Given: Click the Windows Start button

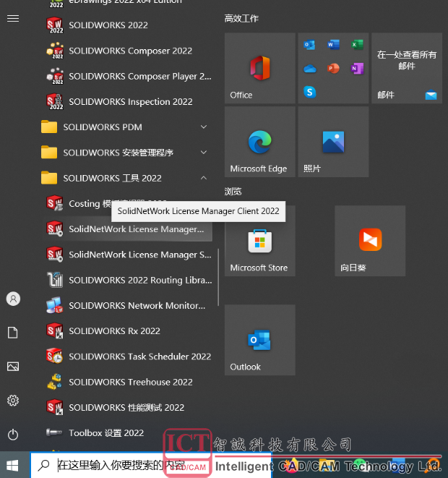Looking at the screenshot, I should click(x=12, y=466).
